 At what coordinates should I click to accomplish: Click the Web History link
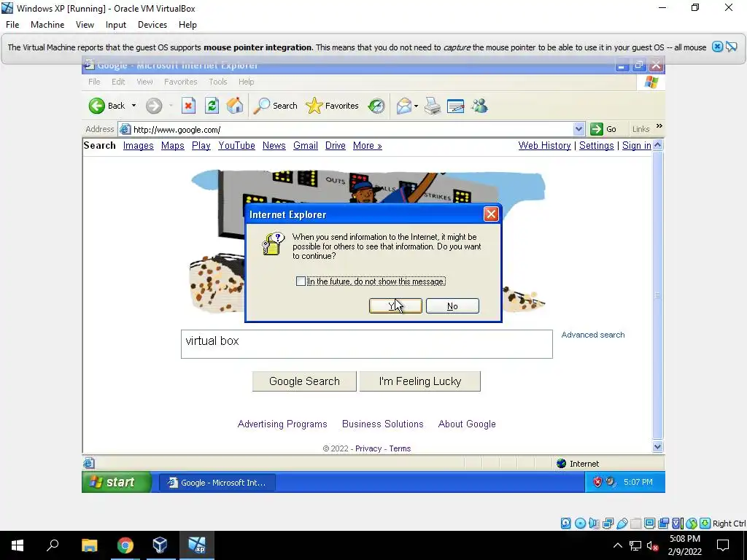click(x=544, y=146)
